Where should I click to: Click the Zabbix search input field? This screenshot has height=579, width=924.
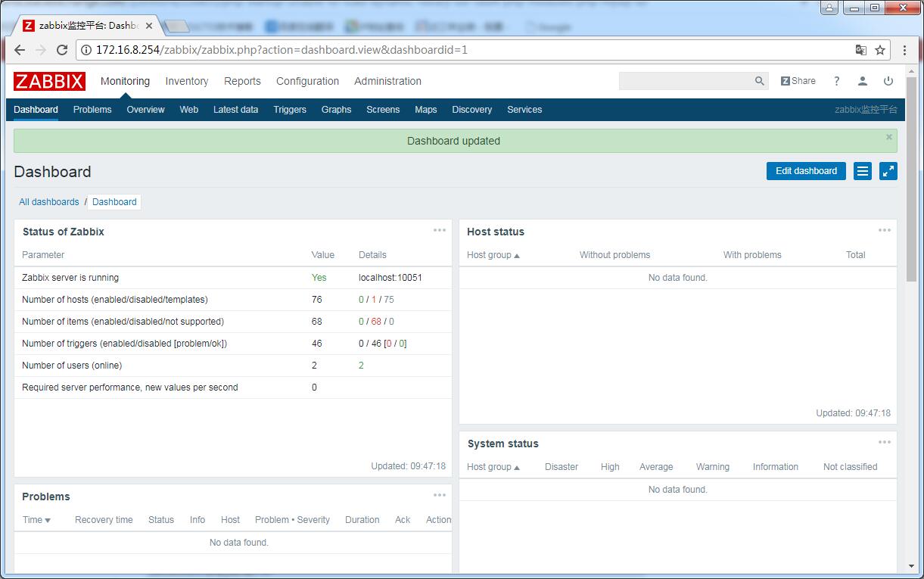click(685, 81)
